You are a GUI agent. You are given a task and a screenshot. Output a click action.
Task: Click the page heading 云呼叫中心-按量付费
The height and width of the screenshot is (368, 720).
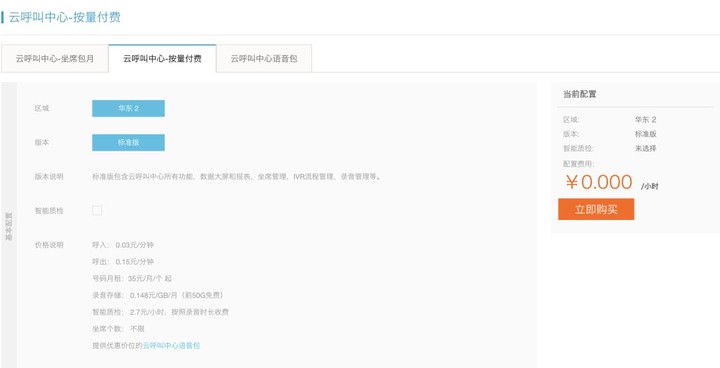(64, 18)
